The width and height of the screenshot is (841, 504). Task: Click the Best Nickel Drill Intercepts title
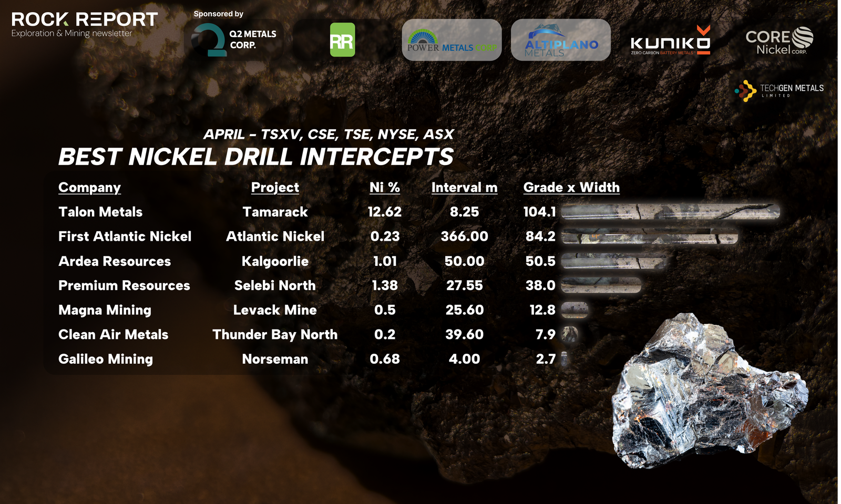point(256,157)
